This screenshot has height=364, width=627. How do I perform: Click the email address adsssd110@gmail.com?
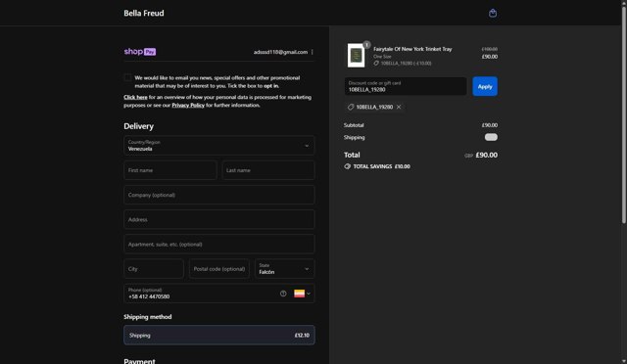pyautogui.click(x=280, y=52)
